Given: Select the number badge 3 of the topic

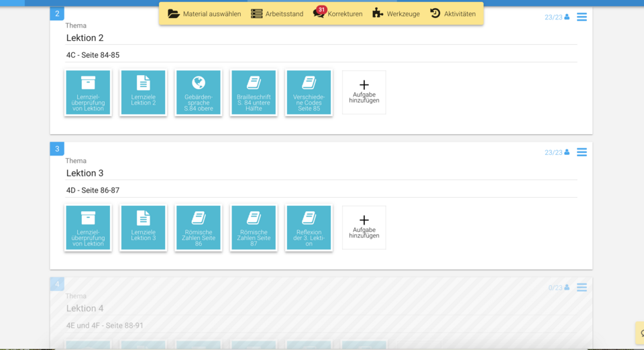Looking at the screenshot, I should click(57, 149).
